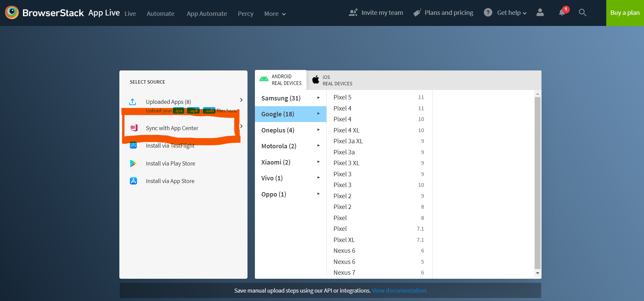The height and width of the screenshot is (301, 644).
Task: Select Pixel 3a device
Action: tap(379, 152)
